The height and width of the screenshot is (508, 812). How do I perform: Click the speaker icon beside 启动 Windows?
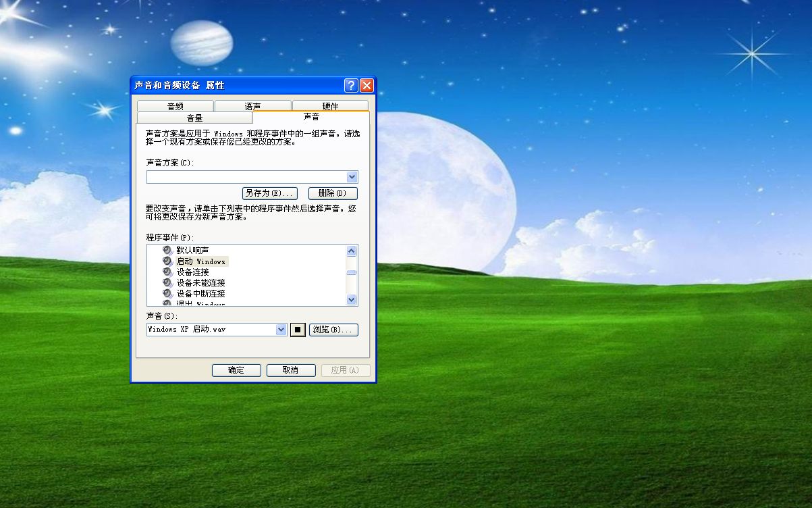(166, 261)
